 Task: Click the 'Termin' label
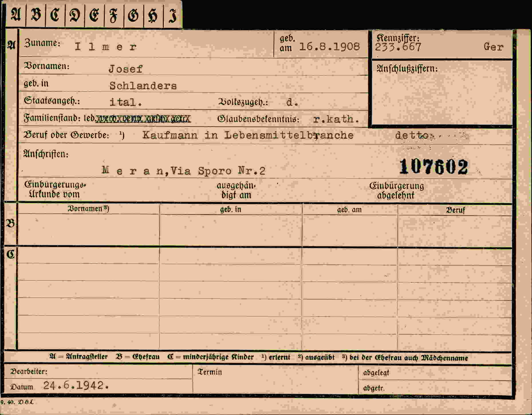(x=209, y=372)
